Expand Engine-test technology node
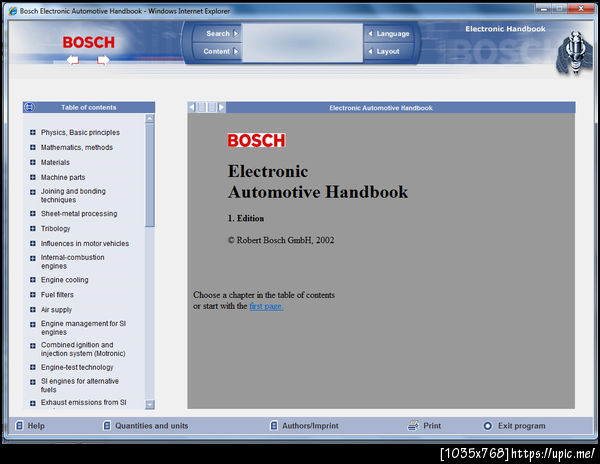This screenshot has height=464, width=600. point(33,367)
